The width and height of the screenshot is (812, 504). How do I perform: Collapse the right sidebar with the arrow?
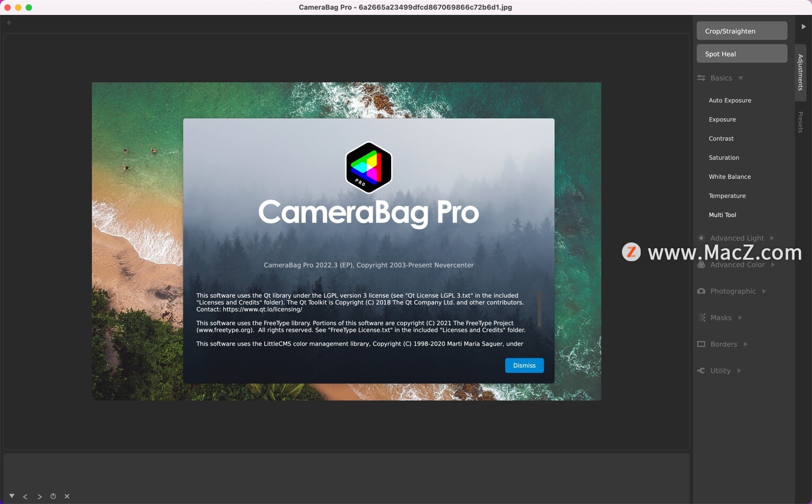[x=804, y=27]
